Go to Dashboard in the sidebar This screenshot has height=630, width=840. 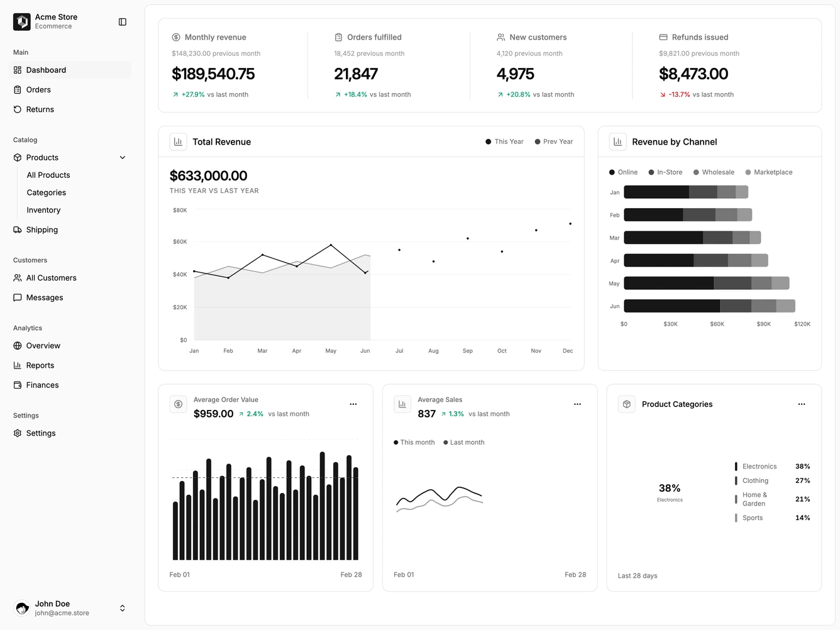tap(70, 70)
